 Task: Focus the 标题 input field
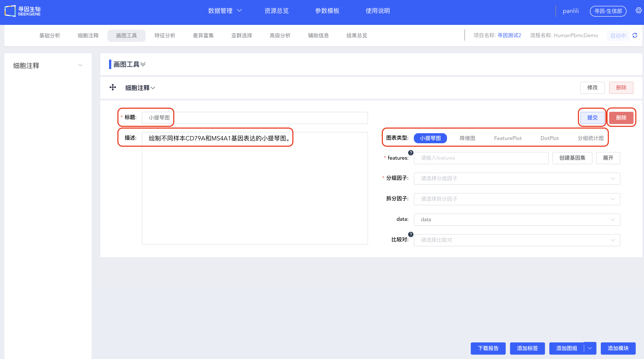255,117
